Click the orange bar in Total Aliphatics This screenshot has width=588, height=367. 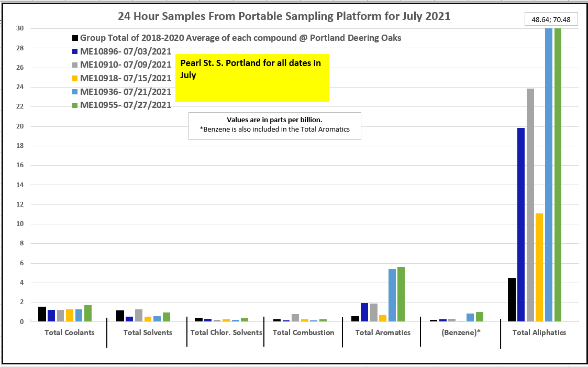(539, 267)
